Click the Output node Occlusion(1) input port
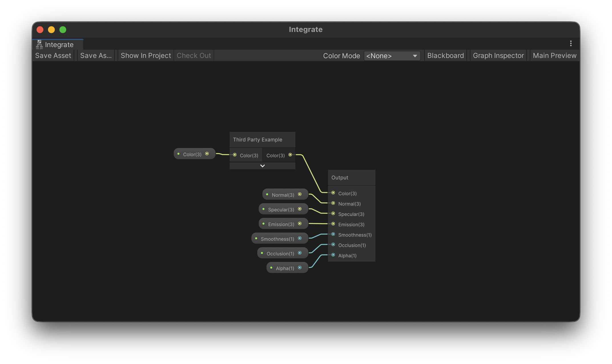 click(x=333, y=245)
